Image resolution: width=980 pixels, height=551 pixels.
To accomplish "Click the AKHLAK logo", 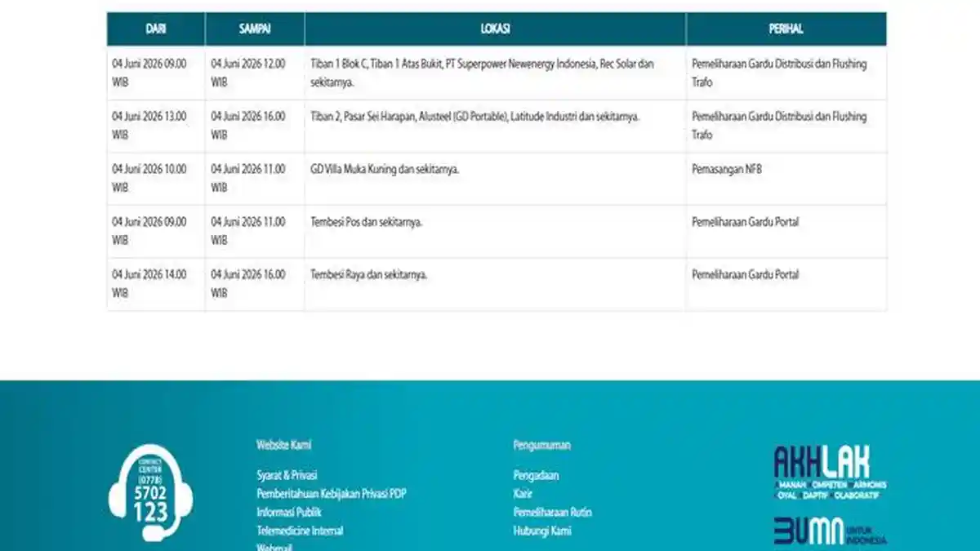I will click(830, 473).
